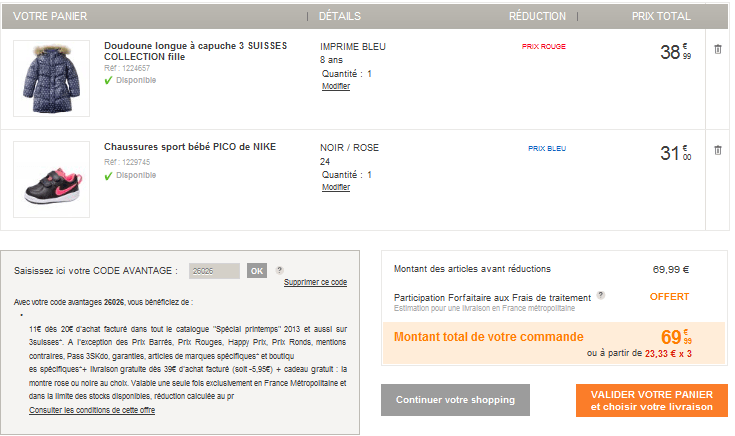
Task: Open help icon next to Frais de traitement
Action: (x=600, y=295)
